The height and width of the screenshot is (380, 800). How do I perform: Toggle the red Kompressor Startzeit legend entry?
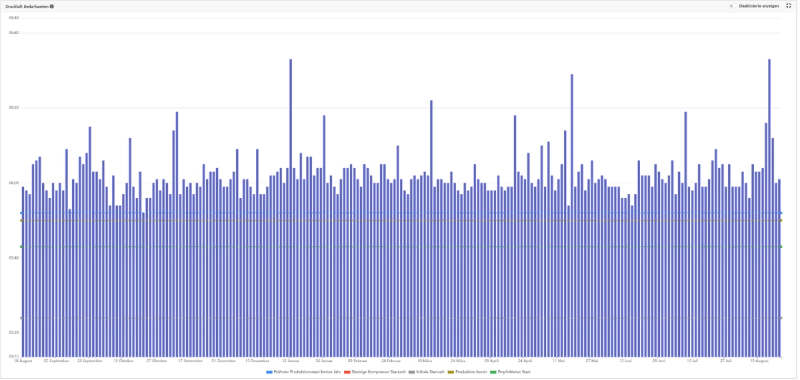(x=375, y=372)
